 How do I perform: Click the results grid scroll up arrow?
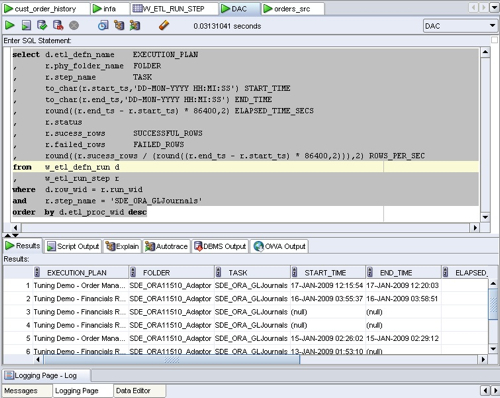(x=493, y=284)
